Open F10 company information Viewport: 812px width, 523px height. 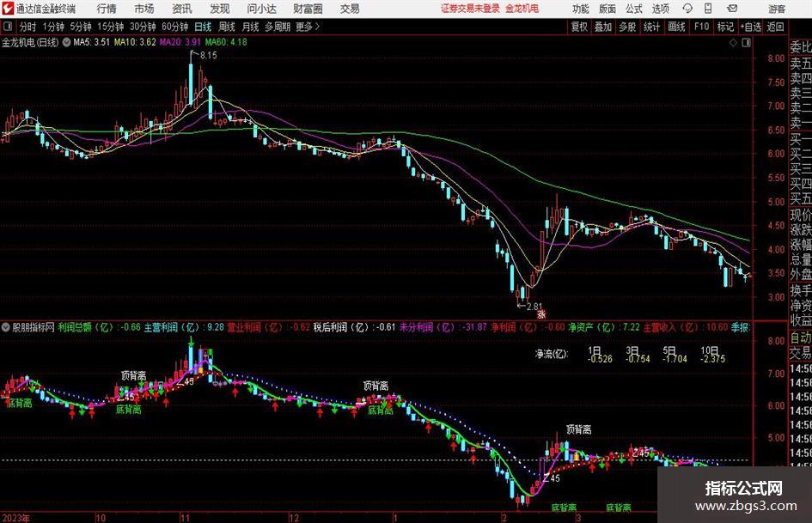point(701,27)
